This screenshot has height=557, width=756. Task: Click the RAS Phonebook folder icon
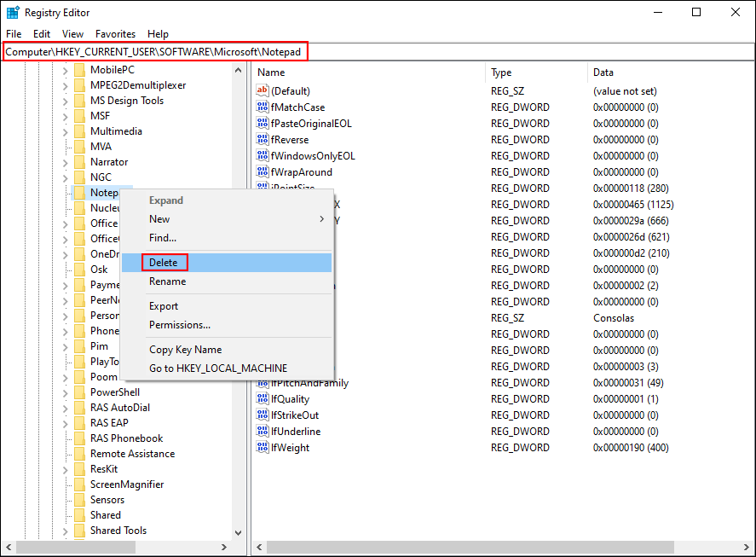79,438
